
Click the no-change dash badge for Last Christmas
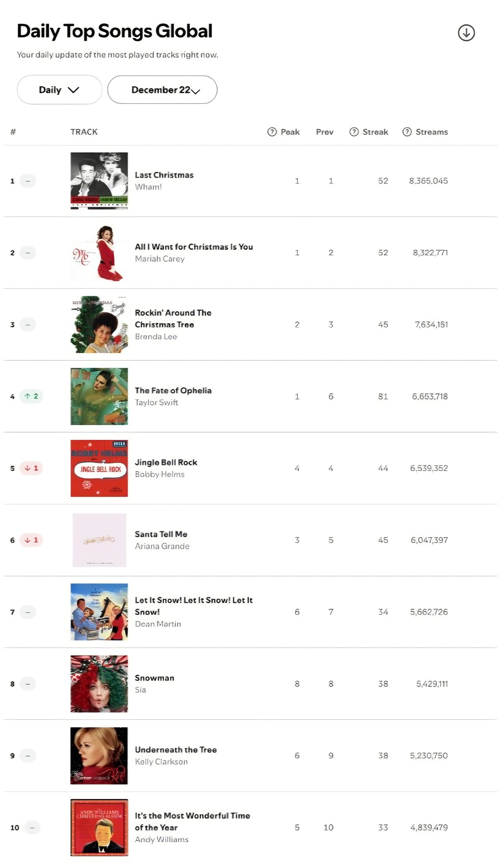(x=28, y=181)
